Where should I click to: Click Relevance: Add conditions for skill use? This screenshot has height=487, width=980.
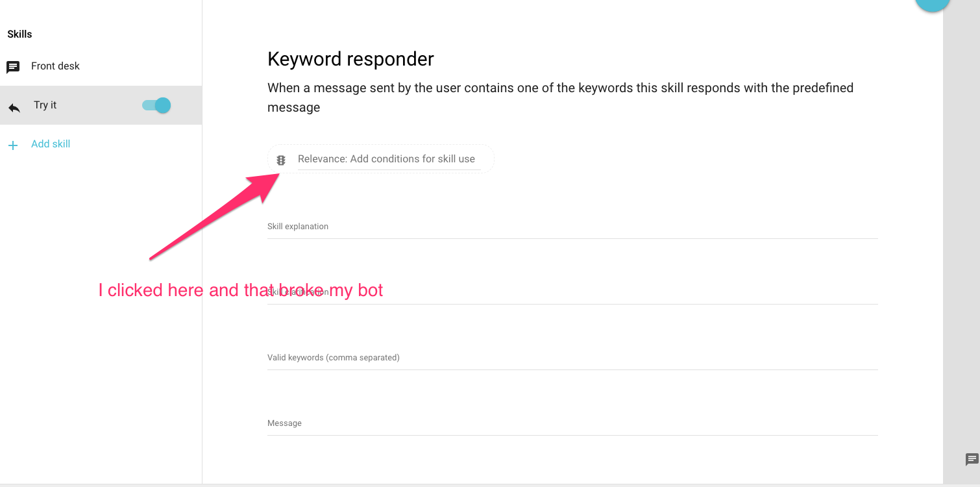(386, 158)
